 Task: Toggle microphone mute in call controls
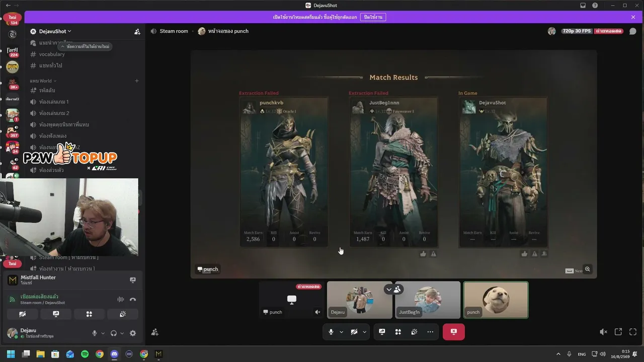tap(331, 332)
